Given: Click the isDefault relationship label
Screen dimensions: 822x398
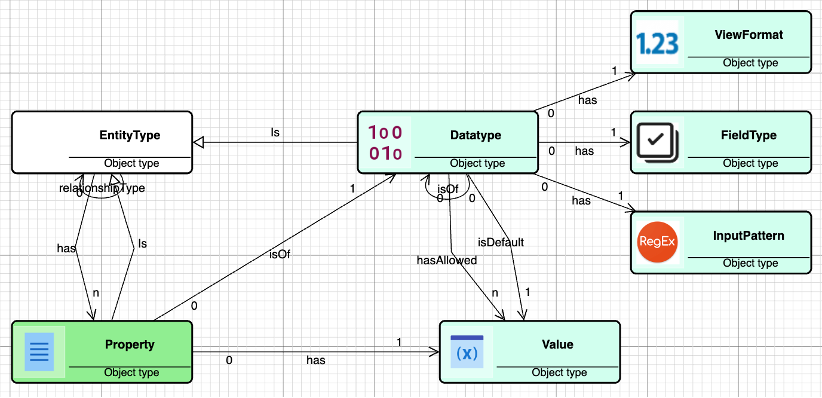Looking at the screenshot, I should tap(501, 242).
